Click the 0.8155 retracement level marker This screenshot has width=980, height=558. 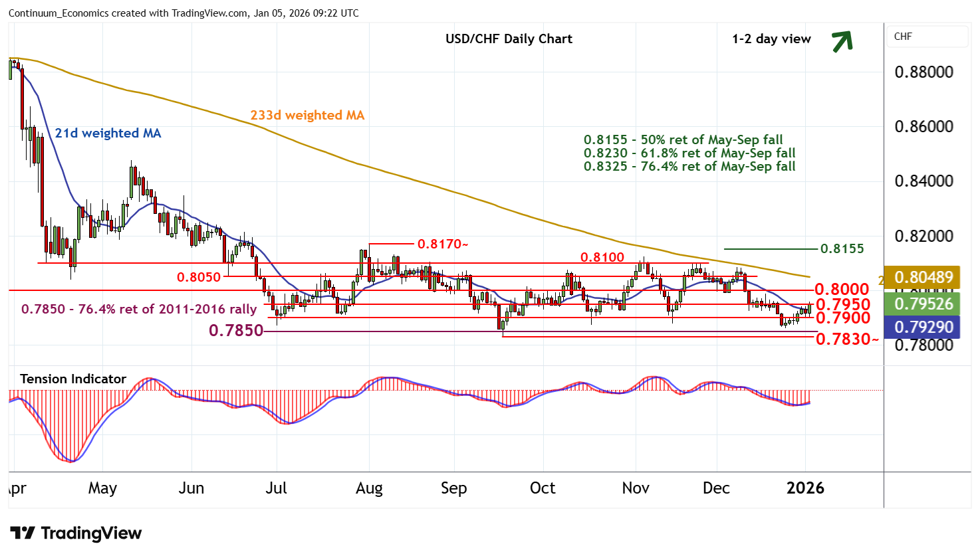[842, 248]
